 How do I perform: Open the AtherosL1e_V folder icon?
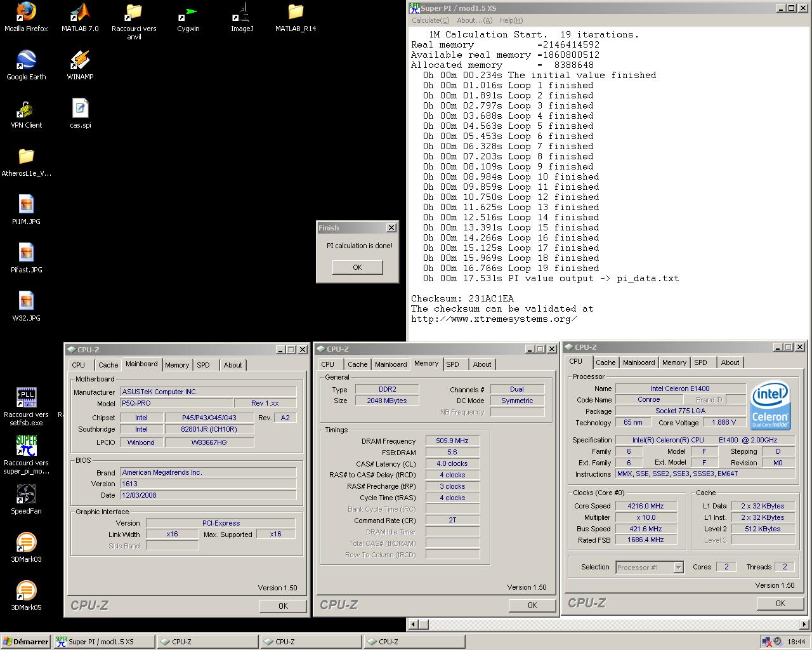click(26, 162)
